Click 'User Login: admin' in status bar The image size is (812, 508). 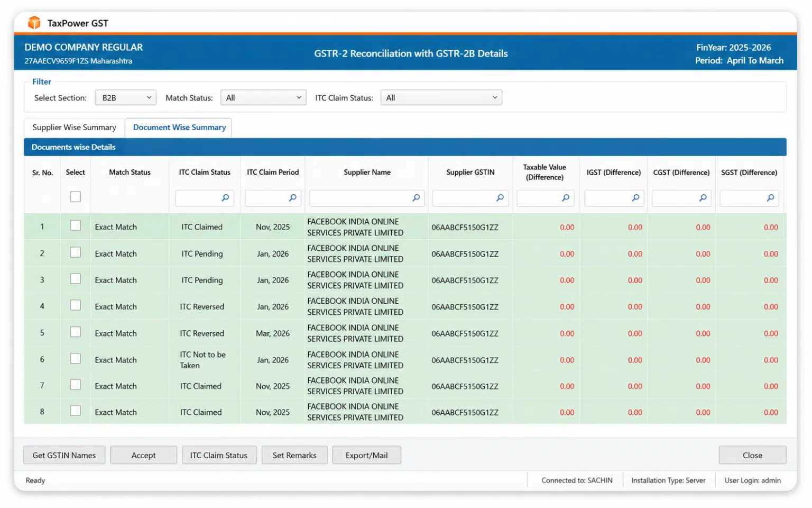(752, 481)
